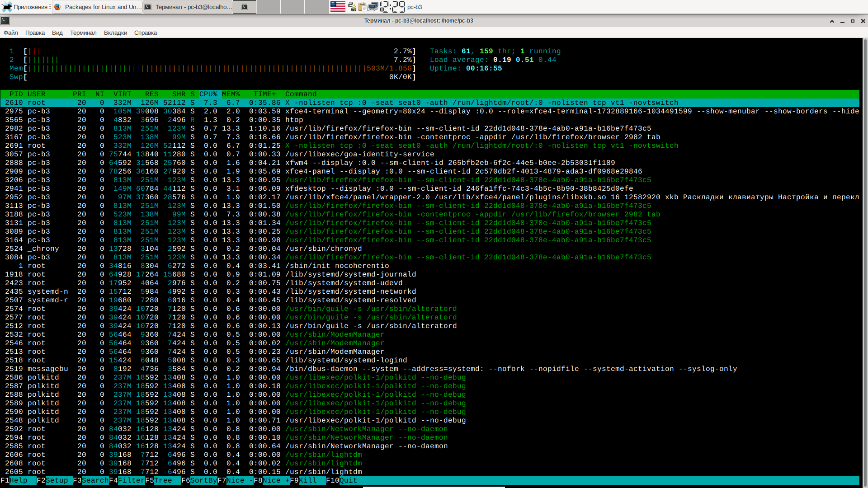Select the xfce4-terminal process row PID 2975

429,111
